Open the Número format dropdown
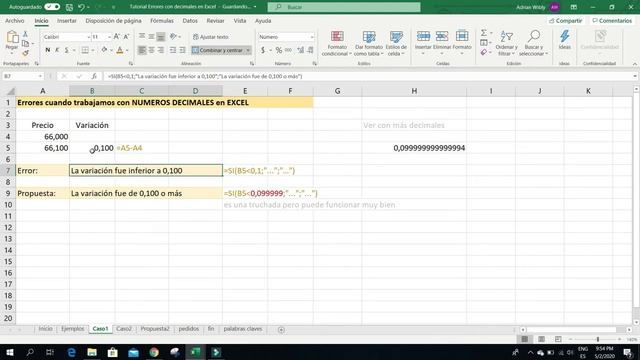Screen dimensions: 640x360 312,37
